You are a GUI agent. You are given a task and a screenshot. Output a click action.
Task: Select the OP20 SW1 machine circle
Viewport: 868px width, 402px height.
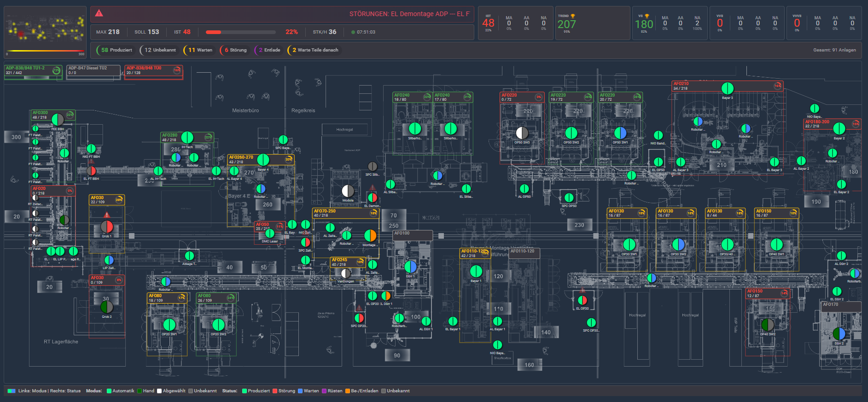[x=169, y=325]
